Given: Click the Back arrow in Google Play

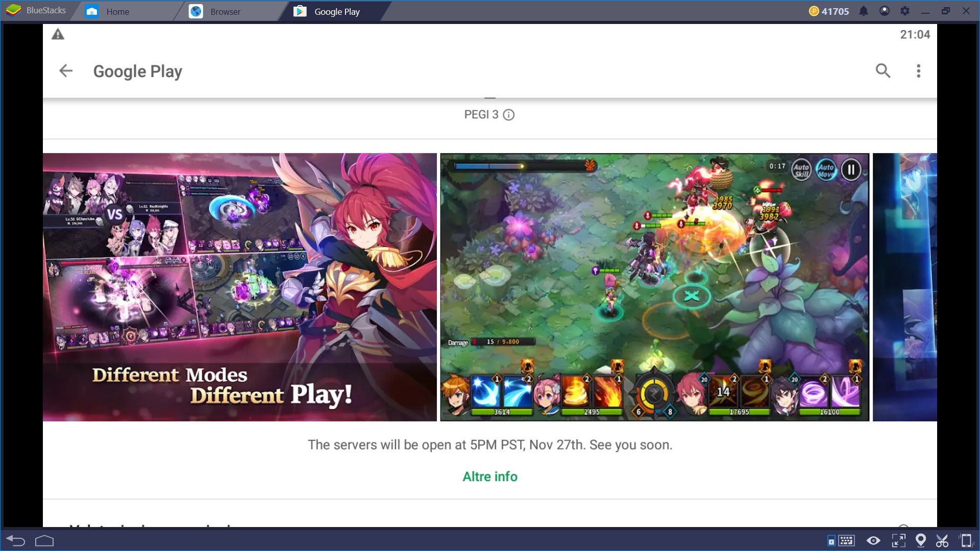Looking at the screenshot, I should pos(65,70).
